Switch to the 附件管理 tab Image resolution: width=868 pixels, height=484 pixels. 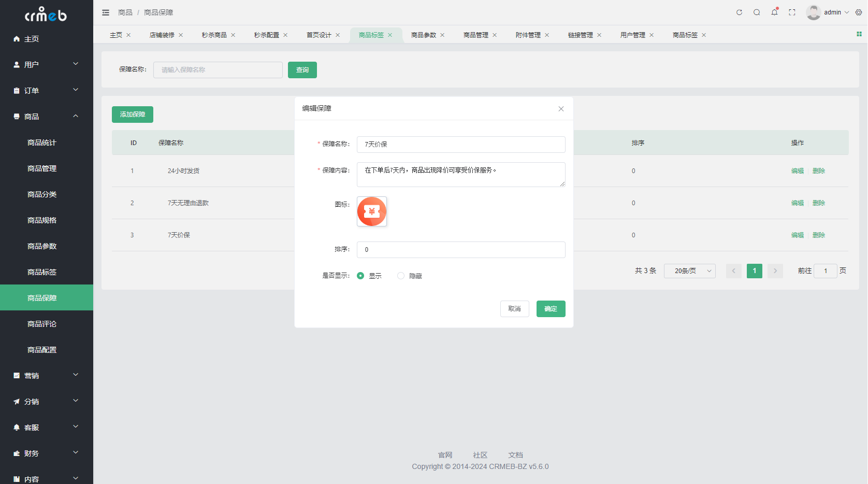528,35
